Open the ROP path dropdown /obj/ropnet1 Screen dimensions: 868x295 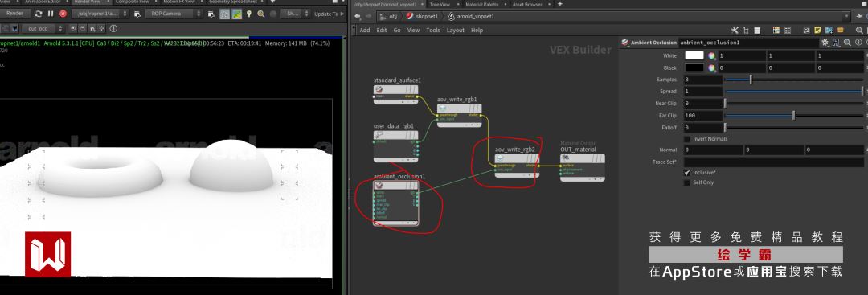coord(100,14)
